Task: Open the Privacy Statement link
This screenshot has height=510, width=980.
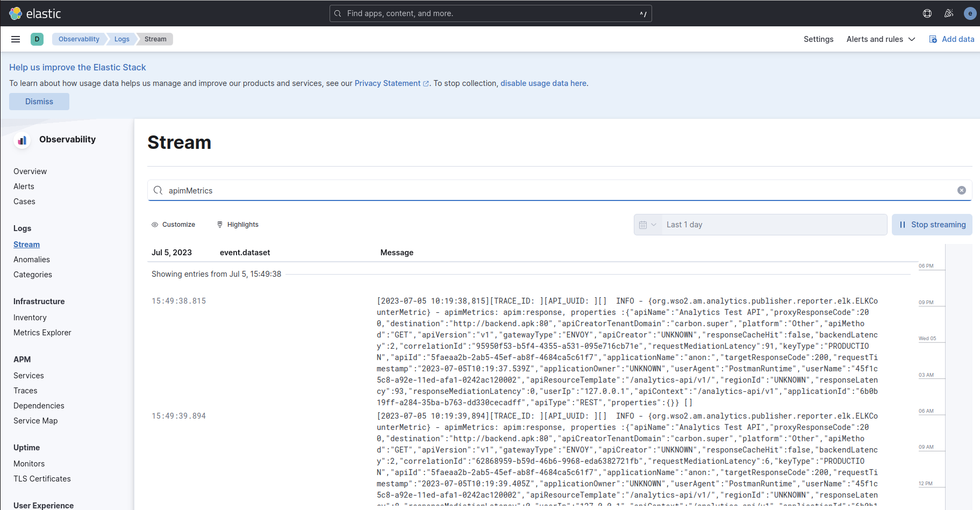Action: (391, 83)
